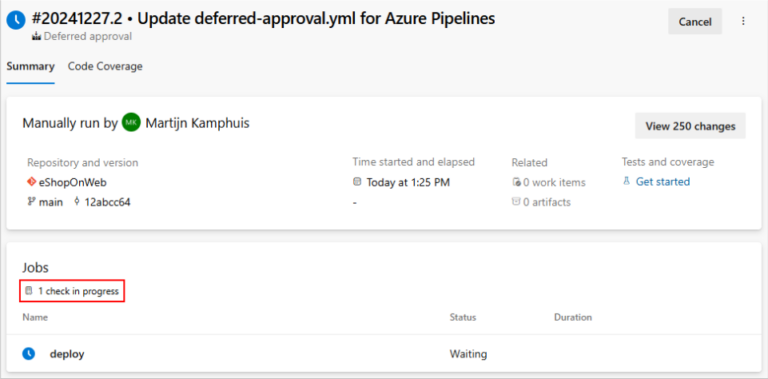Click the Tests and coverage label

pos(668,162)
